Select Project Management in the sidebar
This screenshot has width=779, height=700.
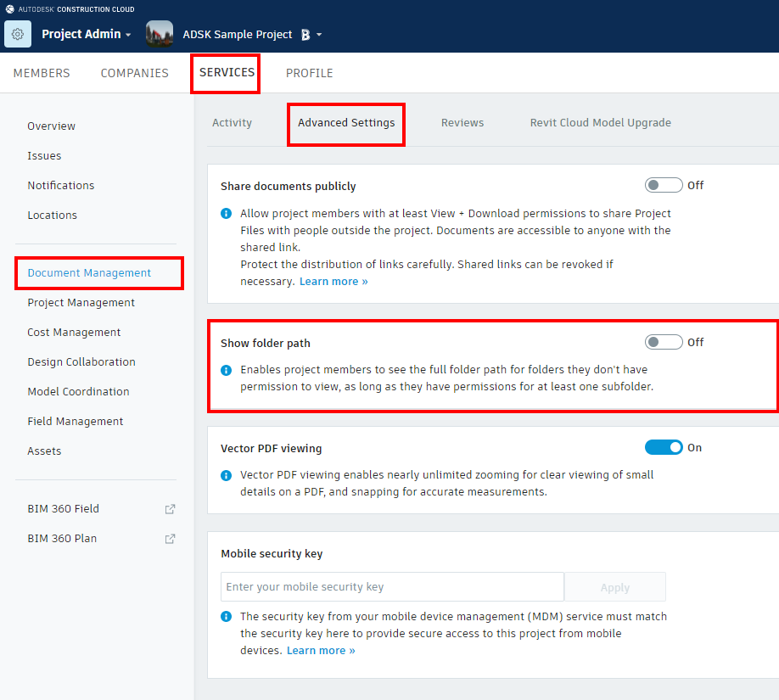[81, 303]
